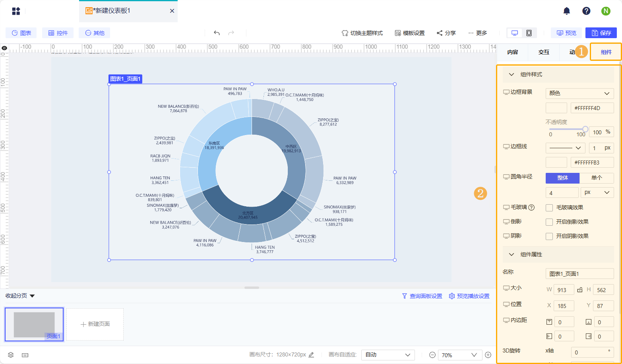Click the 预览 button
The height and width of the screenshot is (364, 622).
point(566,33)
